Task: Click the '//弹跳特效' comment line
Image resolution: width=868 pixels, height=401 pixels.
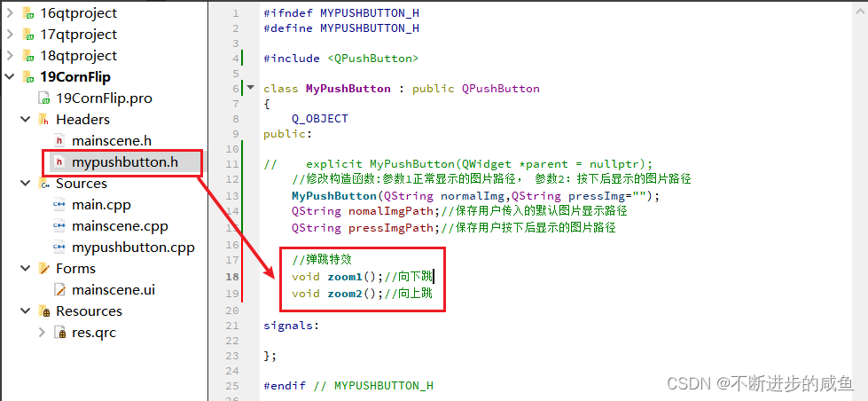Action: click(322, 259)
